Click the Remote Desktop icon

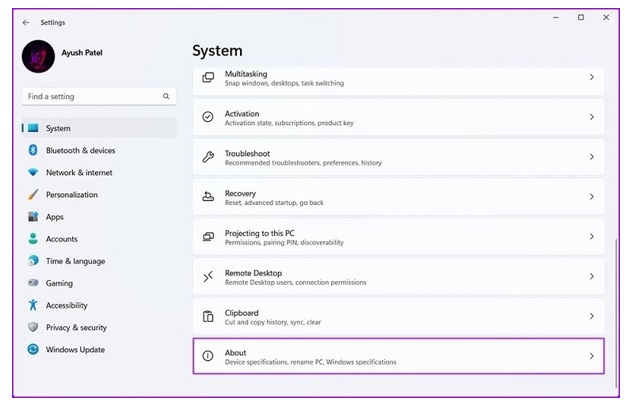point(208,277)
